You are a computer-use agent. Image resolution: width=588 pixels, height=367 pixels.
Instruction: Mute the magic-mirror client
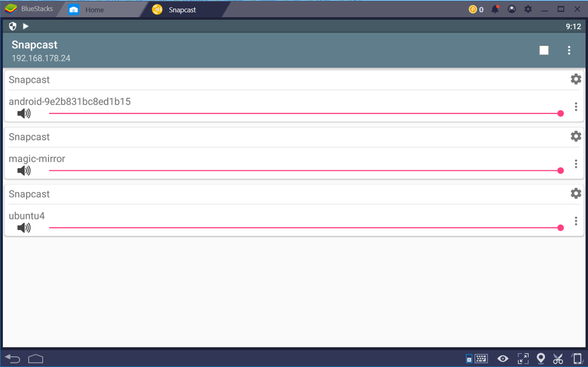[24, 171]
